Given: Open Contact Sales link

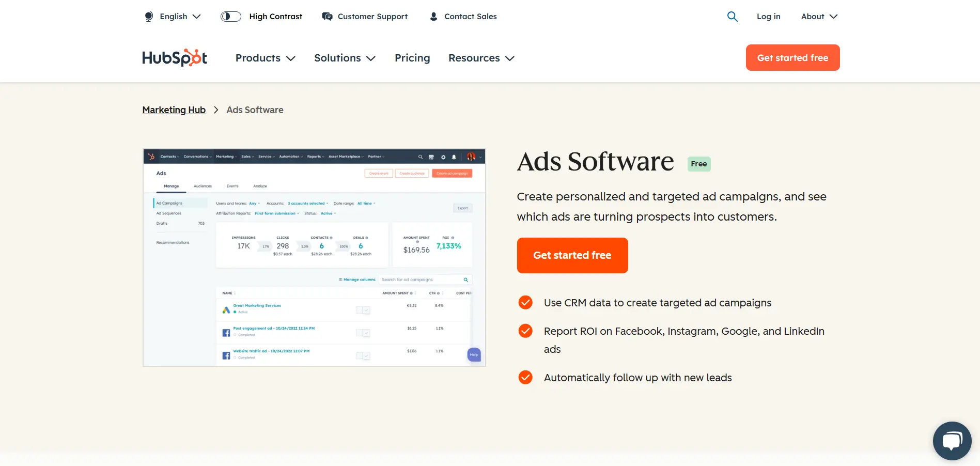Looking at the screenshot, I should 471,17.
